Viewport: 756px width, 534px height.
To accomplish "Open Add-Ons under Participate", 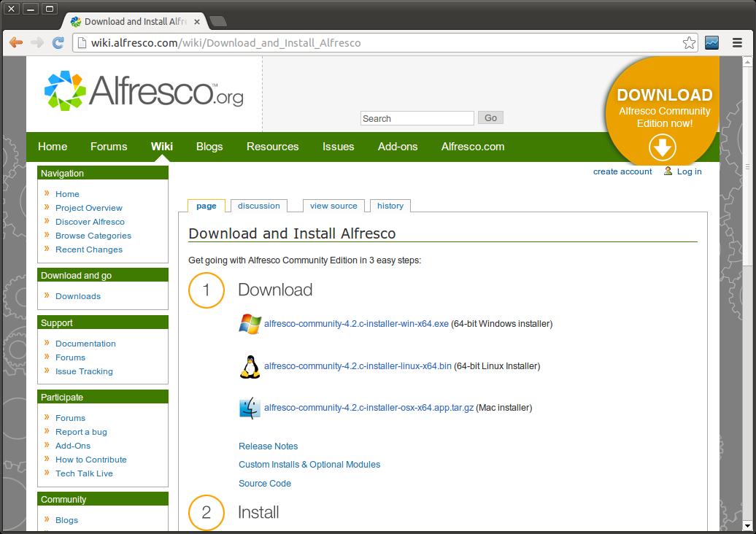I will click(73, 446).
